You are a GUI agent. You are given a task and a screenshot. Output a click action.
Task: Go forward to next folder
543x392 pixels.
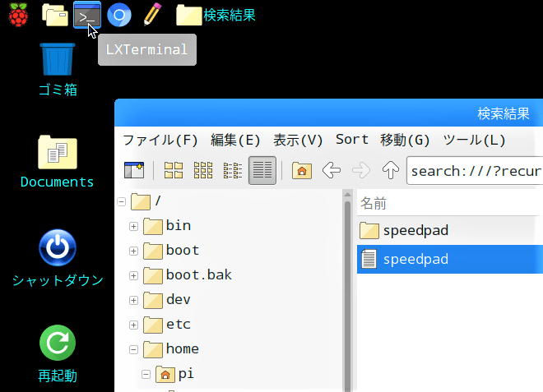(361, 170)
